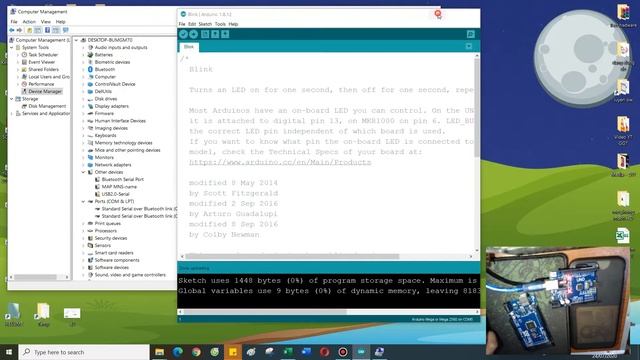Image resolution: width=640 pixels, height=360 pixels.
Task: Click the New sketch toolbar icon
Action: (x=205, y=34)
